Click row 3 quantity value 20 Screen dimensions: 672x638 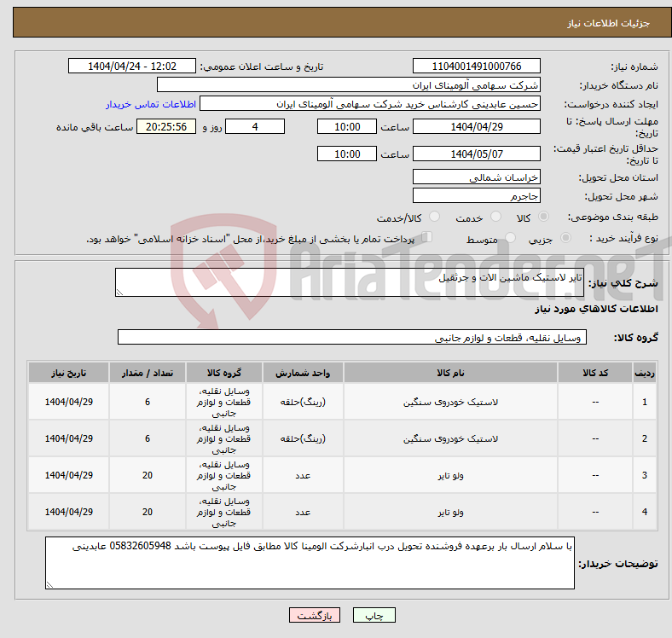[148, 475]
